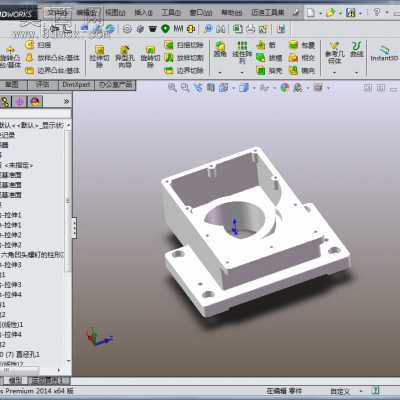Open the DisplayManager panel tab

36,102
